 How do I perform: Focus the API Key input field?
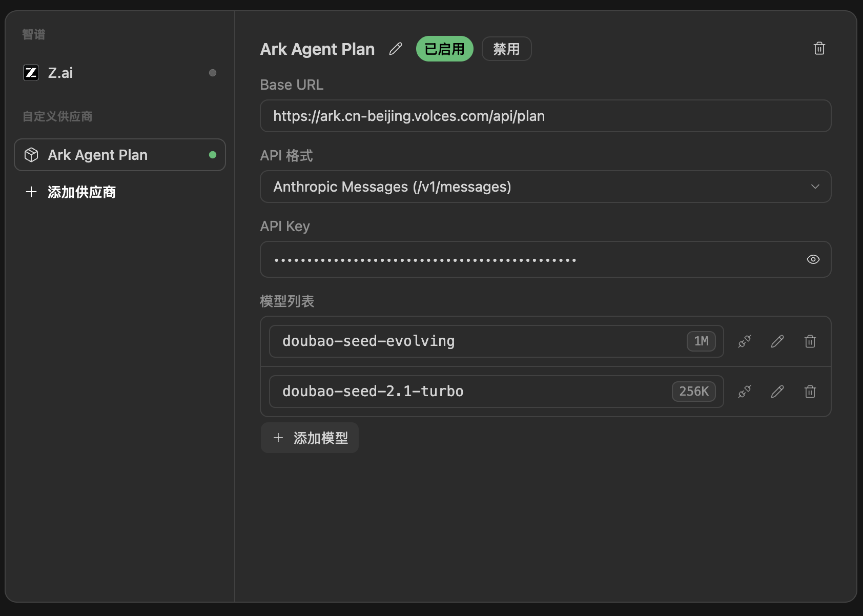pos(545,259)
